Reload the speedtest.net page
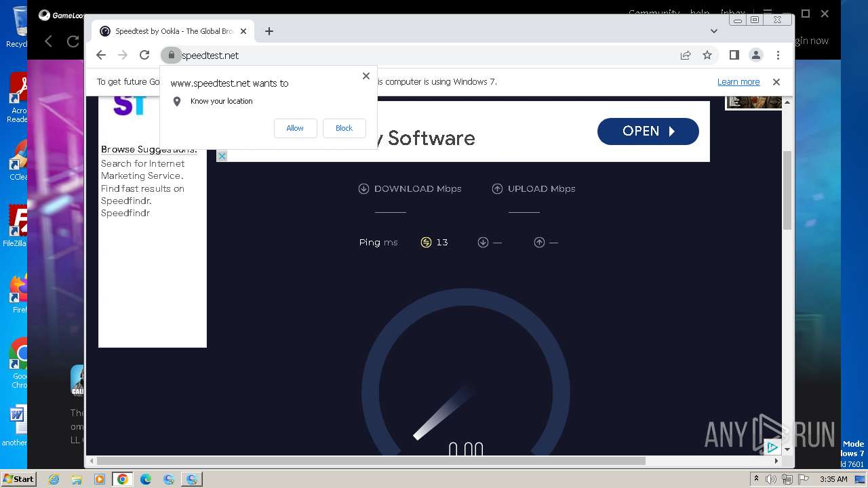 tap(144, 55)
